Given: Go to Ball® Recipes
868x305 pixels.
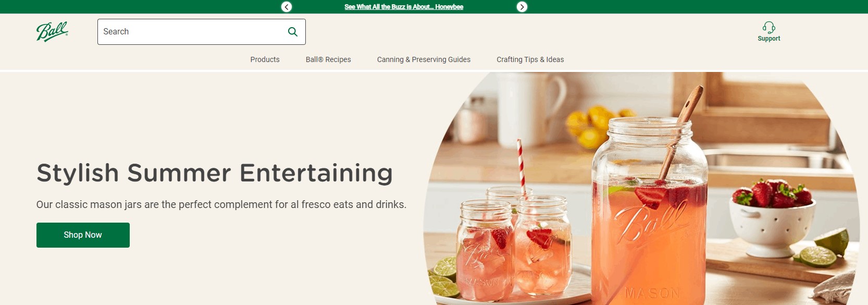Looking at the screenshot, I should click(x=328, y=59).
